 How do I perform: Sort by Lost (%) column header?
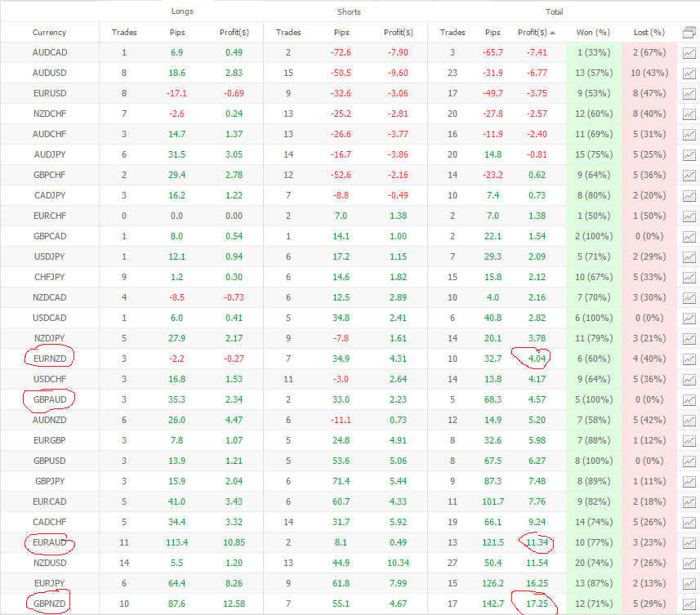[x=649, y=32]
